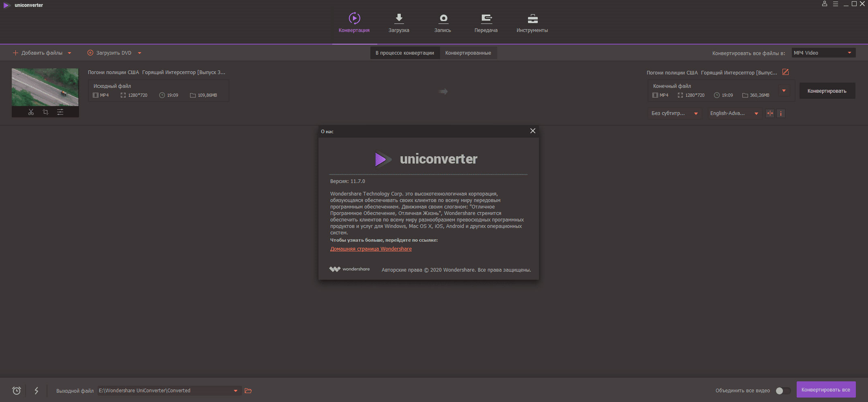Open the crop tool under thumbnail

(45, 112)
